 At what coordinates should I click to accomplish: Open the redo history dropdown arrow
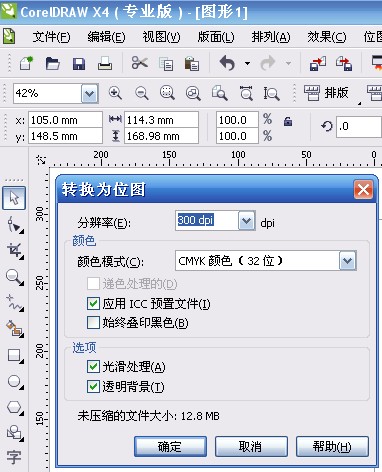click(x=288, y=63)
